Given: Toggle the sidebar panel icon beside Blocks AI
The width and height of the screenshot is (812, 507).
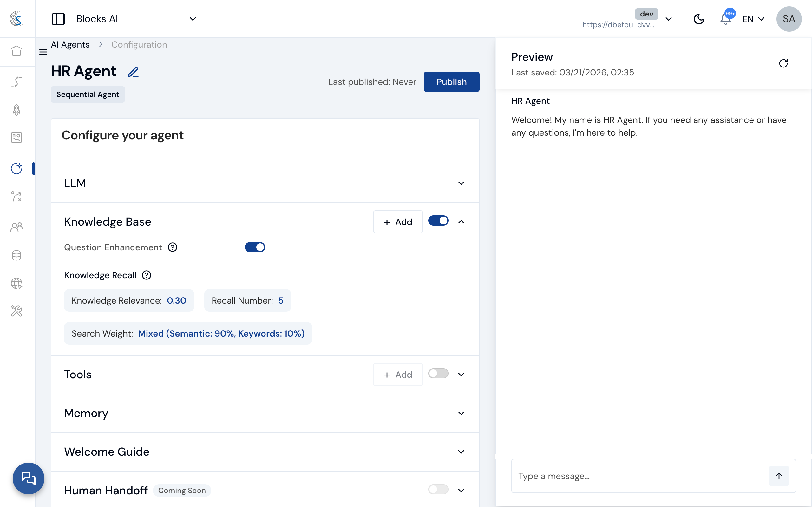Looking at the screenshot, I should point(58,19).
